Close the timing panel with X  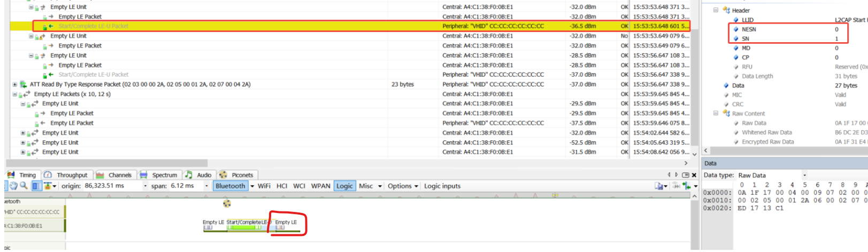[694, 175]
